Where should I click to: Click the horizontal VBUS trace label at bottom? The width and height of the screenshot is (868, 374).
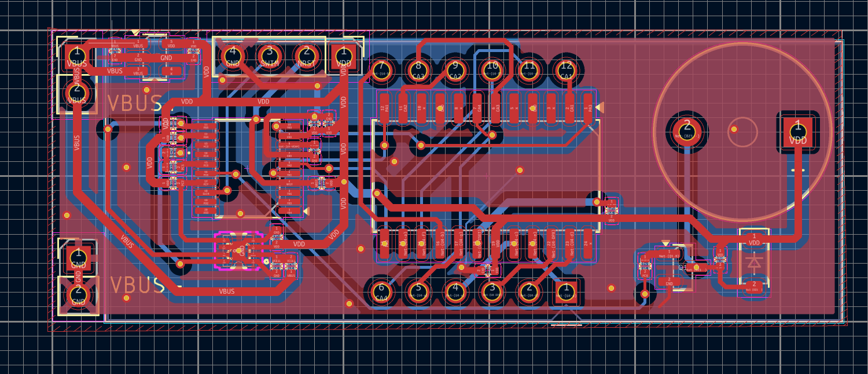[227, 291]
